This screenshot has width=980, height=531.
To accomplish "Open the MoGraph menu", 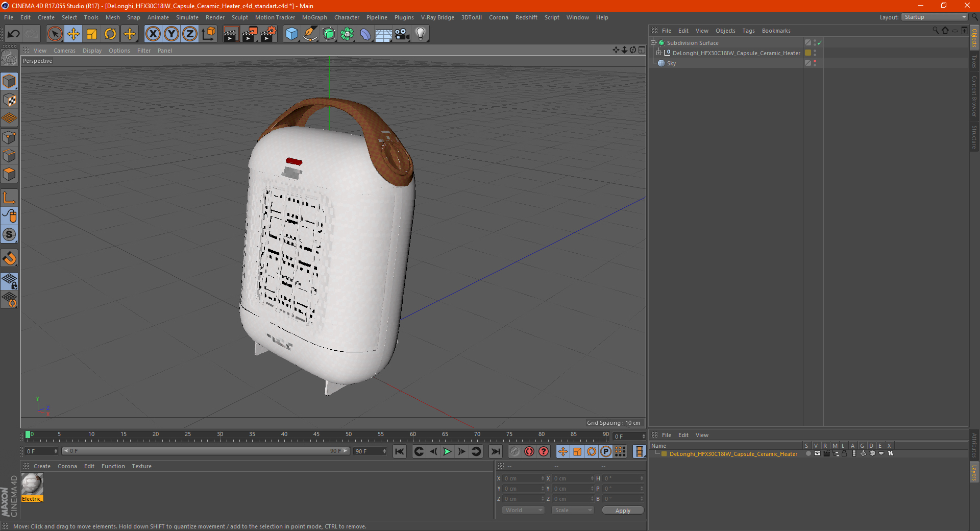I will [314, 17].
